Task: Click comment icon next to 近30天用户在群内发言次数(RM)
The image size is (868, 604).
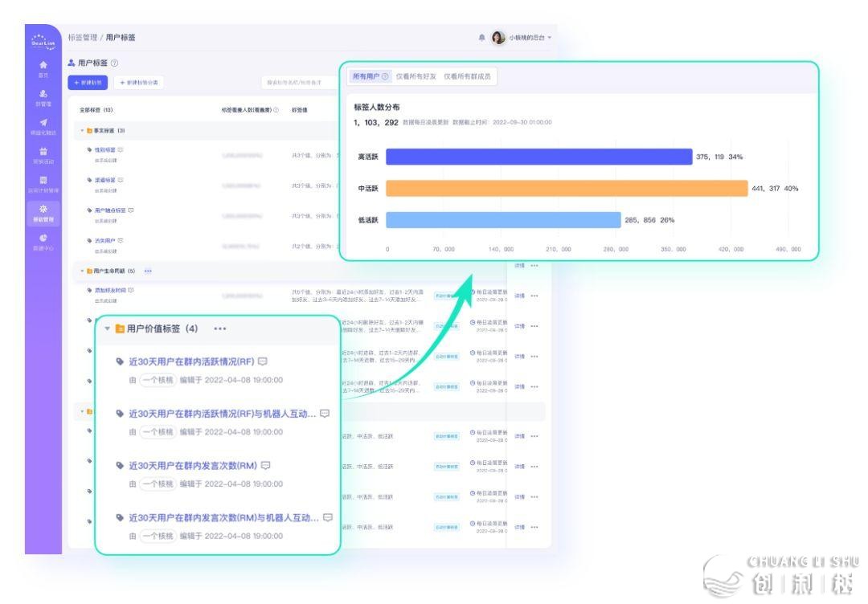Action: coord(265,465)
